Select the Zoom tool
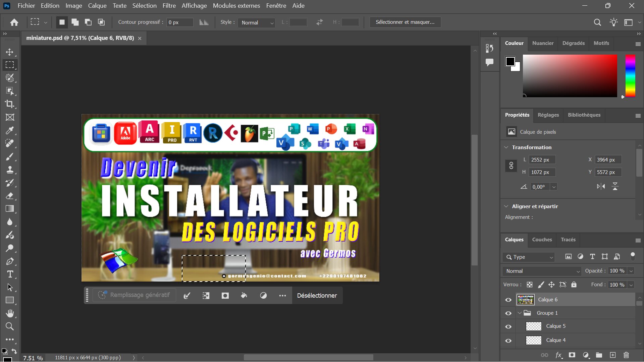This screenshot has width=644, height=362. pos(10,326)
